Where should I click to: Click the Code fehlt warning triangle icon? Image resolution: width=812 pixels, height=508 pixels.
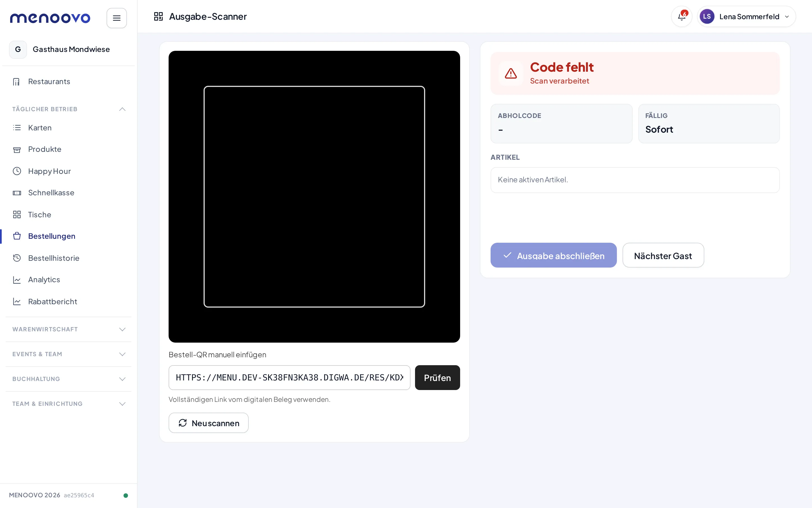(x=511, y=73)
